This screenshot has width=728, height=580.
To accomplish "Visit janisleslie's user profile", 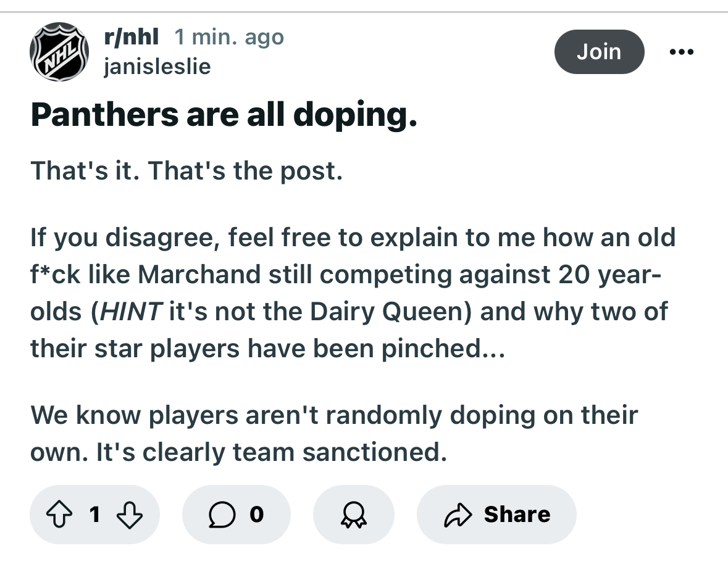I will (x=157, y=67).
